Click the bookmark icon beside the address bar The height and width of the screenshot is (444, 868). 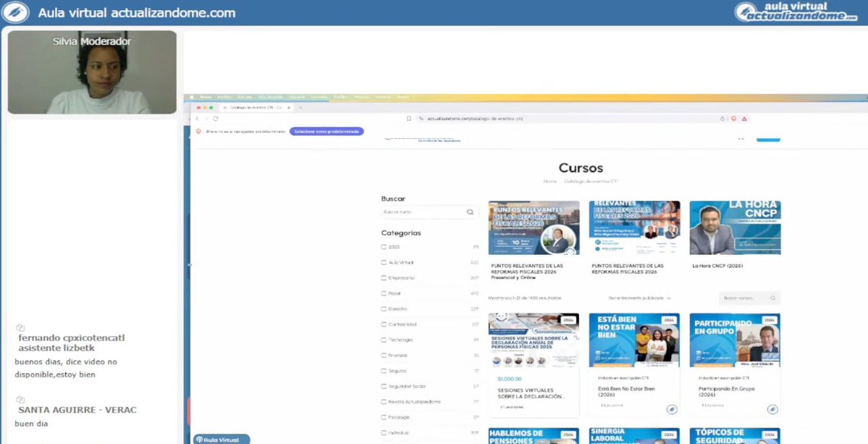(409, 119)
